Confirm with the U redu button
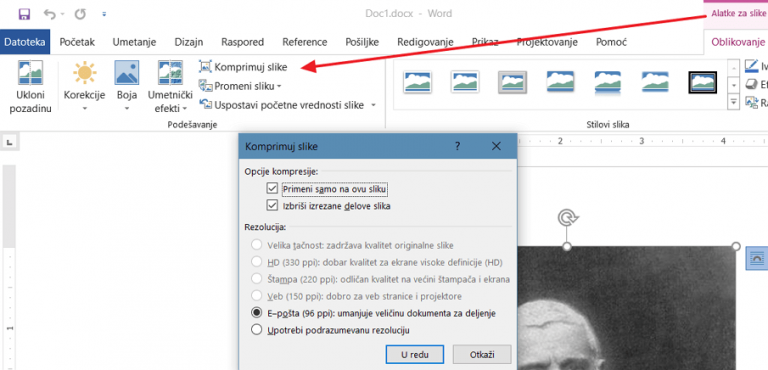 (x=414, y=354)
